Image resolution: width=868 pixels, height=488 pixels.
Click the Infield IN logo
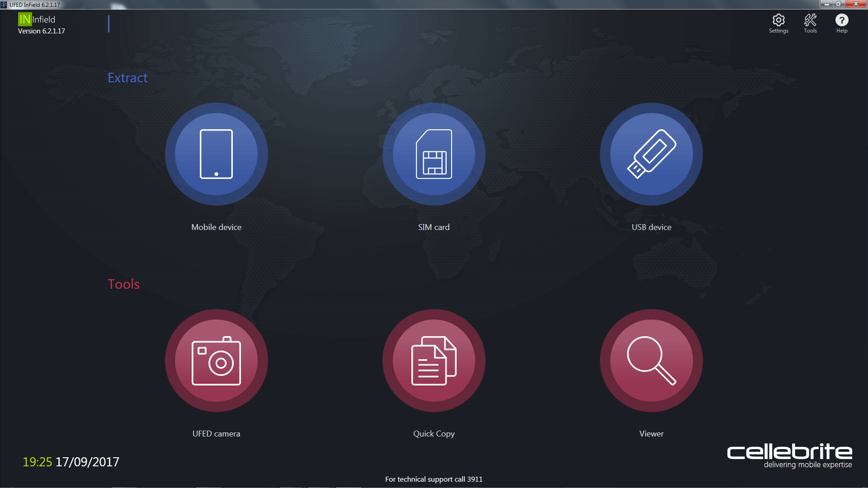tap(24, 19)
